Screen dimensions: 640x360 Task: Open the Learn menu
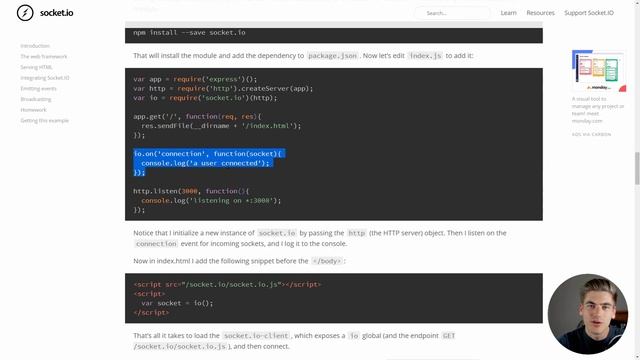[x=508, y=13]
